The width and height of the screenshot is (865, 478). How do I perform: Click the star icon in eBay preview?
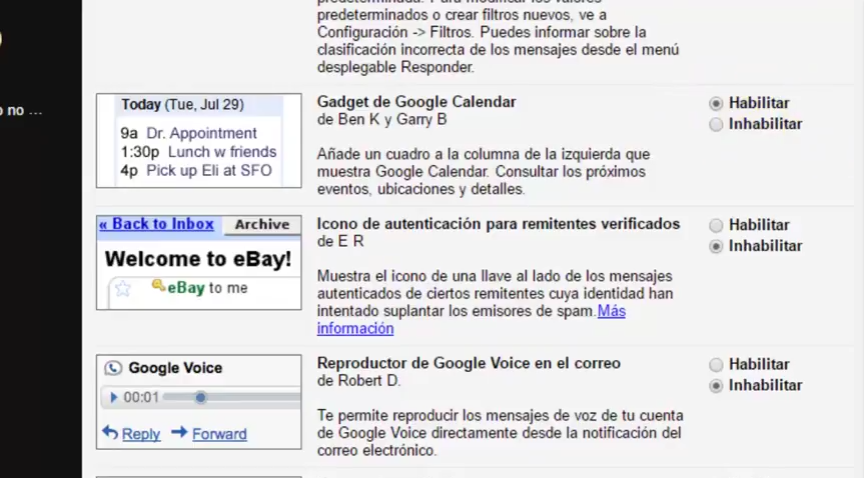point(122,288)
